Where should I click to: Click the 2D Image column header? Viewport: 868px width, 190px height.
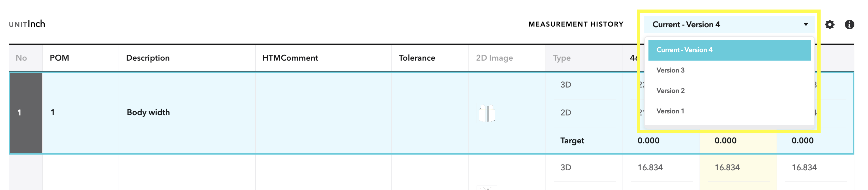494,58
